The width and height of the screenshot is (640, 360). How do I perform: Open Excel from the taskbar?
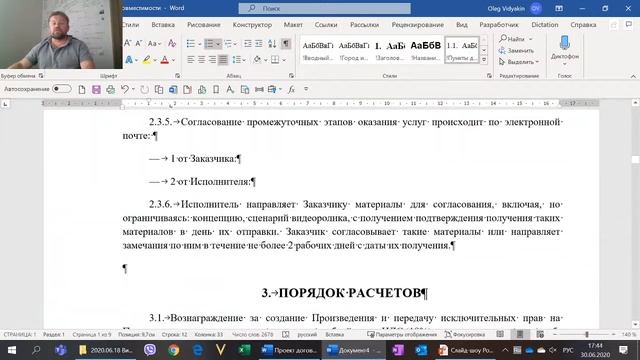coord(244,350)
